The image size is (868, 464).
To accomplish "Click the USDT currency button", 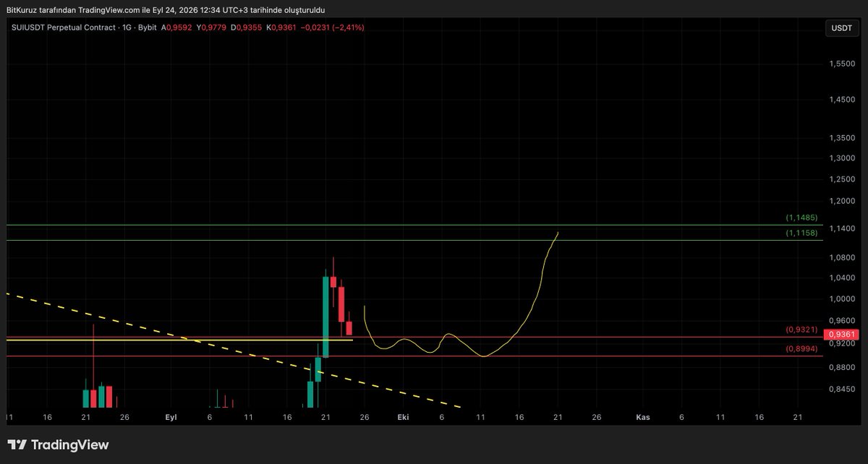I will [x=843, y=28].
